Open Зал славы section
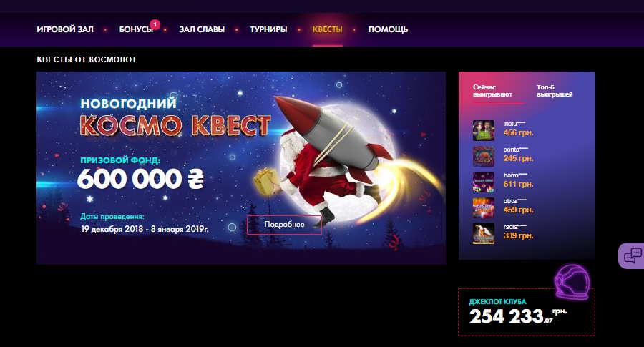This screenshot has width=644, height=347. 202,29
